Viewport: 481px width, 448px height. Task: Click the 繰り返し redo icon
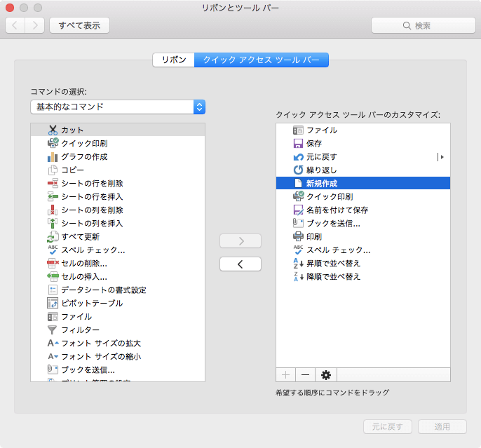(298, 170)
